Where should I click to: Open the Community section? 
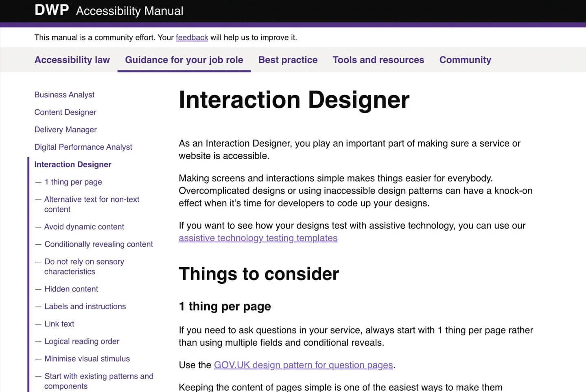465,60
